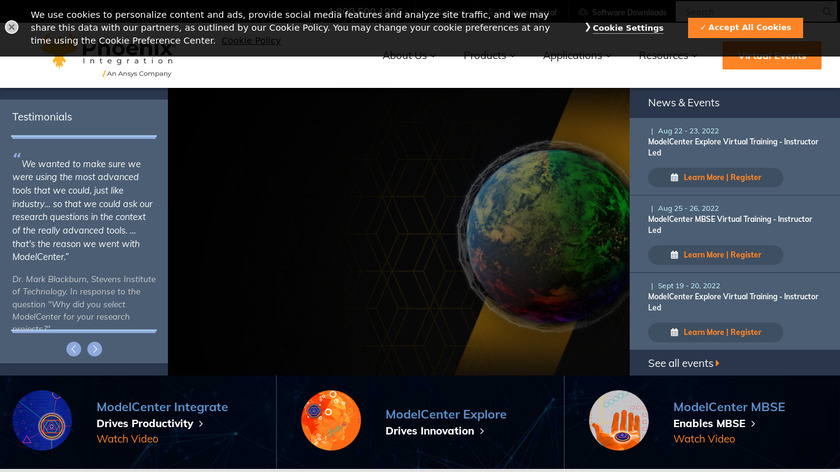Screen dimensions: 840x472
Task: Open Drives Productivity link
Action: click(x=149, y=424)
